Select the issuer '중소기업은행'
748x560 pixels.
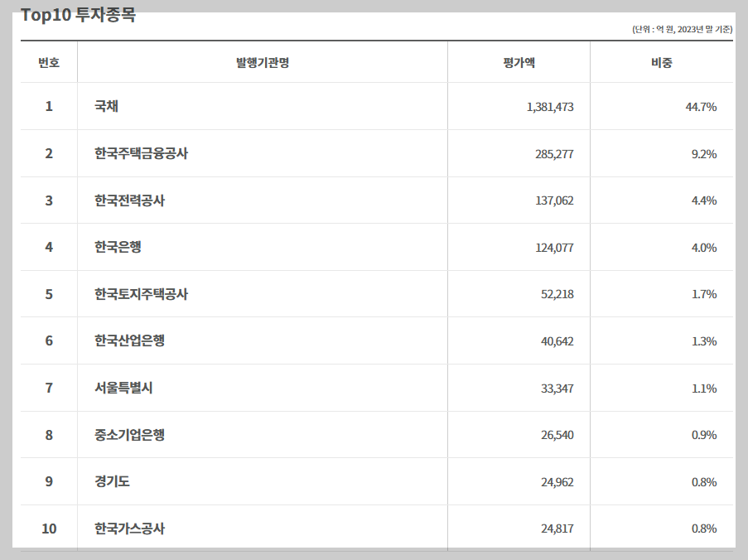click(129, 435)
